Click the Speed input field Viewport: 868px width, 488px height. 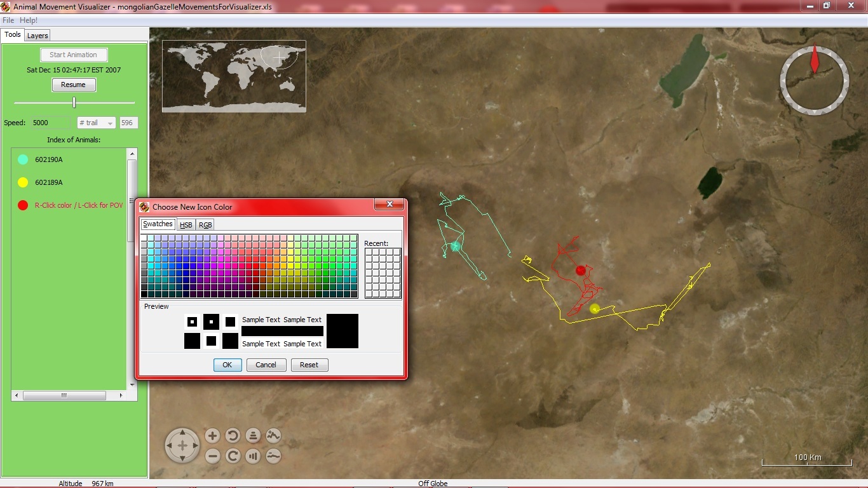[x=51, y=123]
